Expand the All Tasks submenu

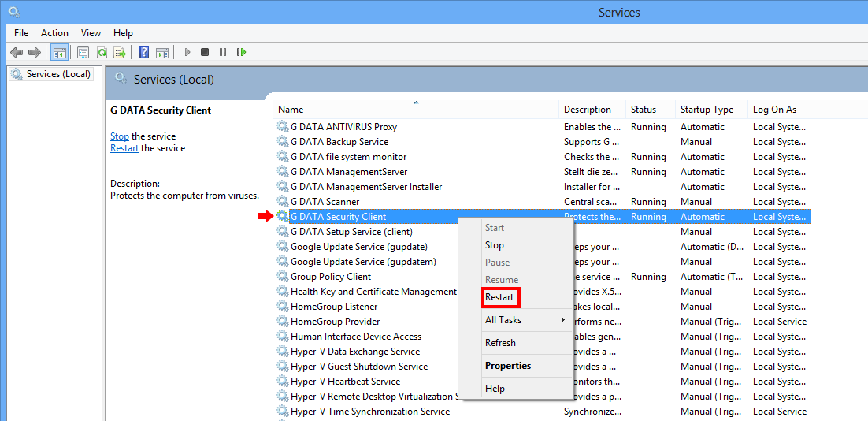click(516, 319)
